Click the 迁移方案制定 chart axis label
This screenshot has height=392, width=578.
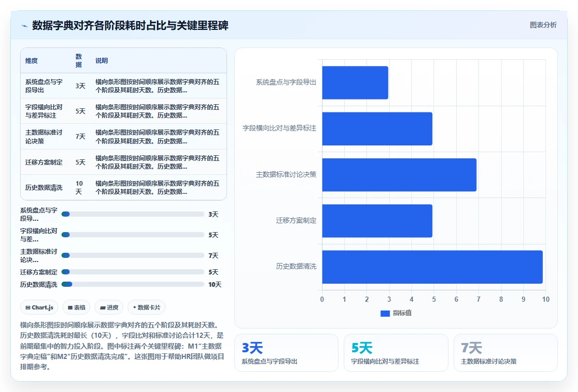pos(296,221)
